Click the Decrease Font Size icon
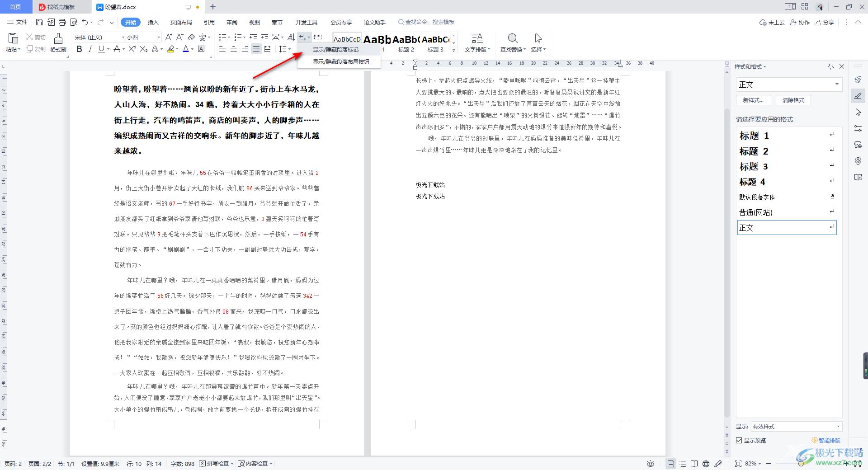This screenshot has height=470, width=868. pos(179,37)
